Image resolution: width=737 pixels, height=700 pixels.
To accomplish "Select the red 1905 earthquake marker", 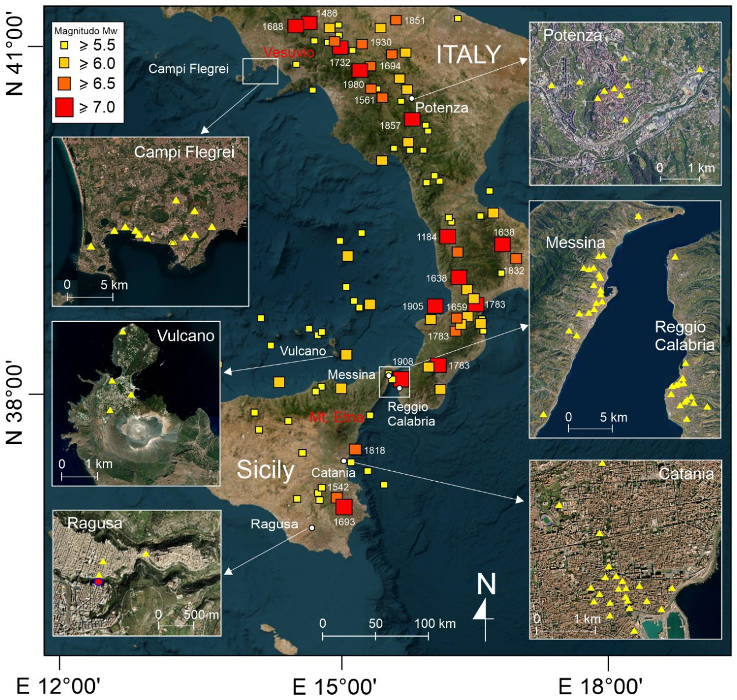I will 435,306.
